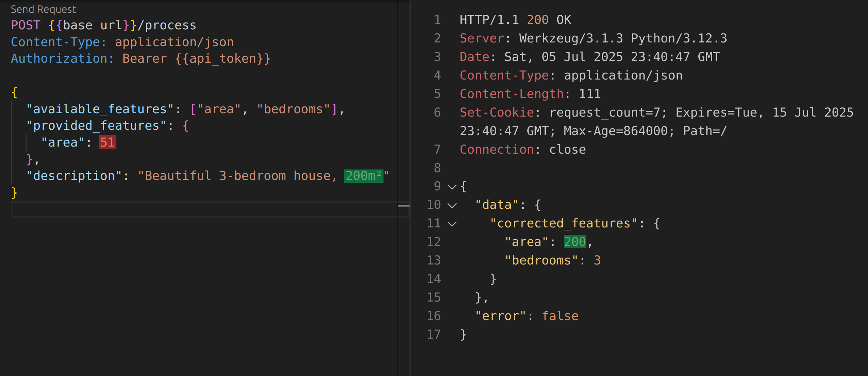This screenshot has width=868, height=376.
Task: Click application/json in the request header
Action: point(174,42)
